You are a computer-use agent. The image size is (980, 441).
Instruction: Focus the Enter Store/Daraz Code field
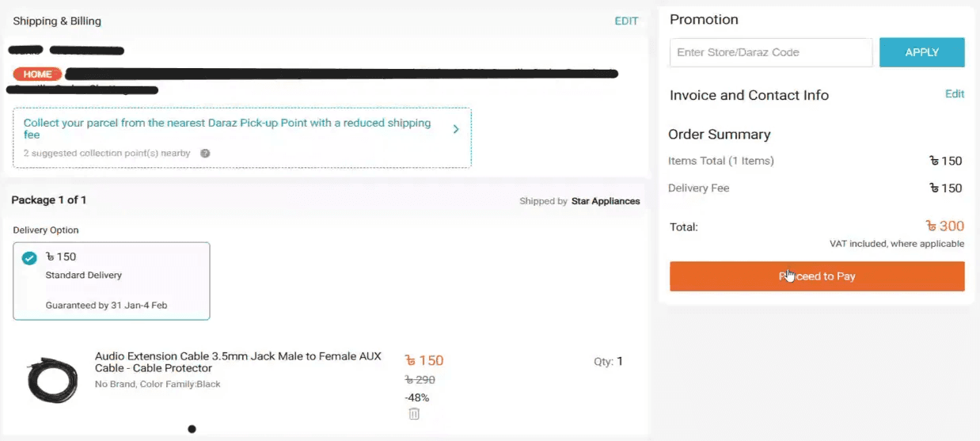click(x=771, y=52)
